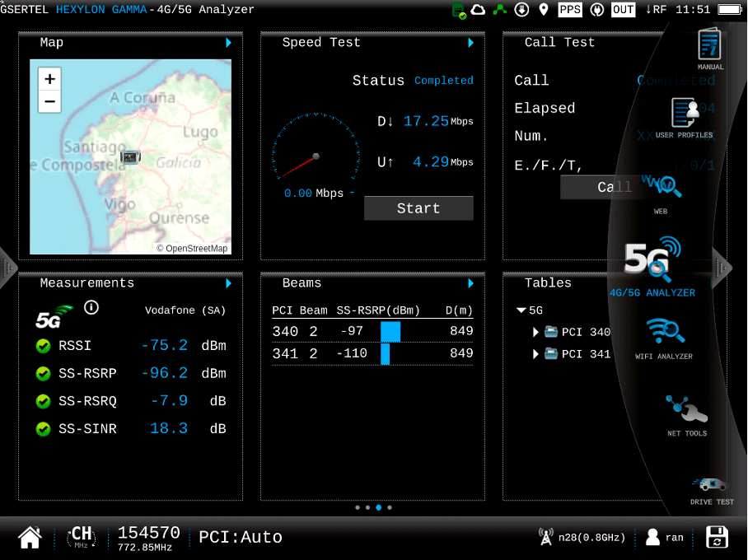Go to the Home screen
The height and width of the screenshot is (560, 748).
pyautogui.click(x=30, y=538)
